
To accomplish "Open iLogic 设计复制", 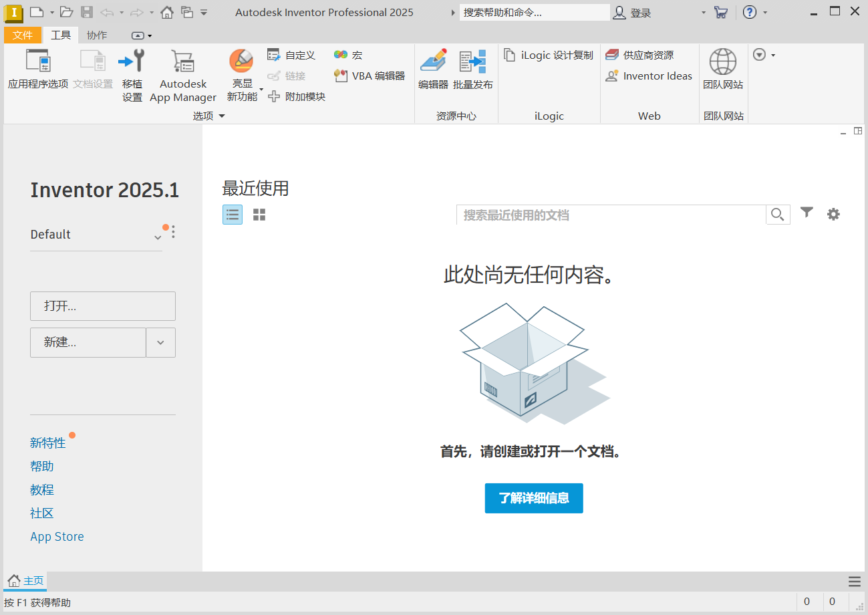I will click(x=549, y=55).
